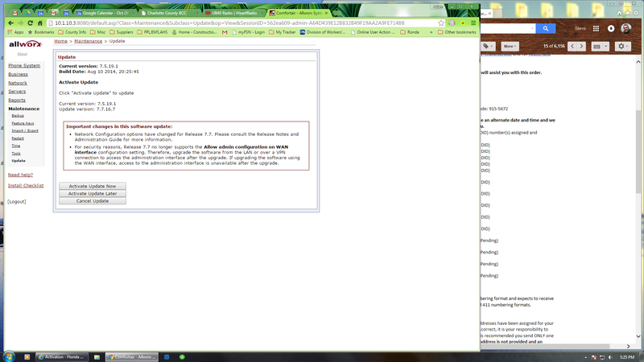Click the browser back arrow
The image size is (644, 362).
coord(9,23)
